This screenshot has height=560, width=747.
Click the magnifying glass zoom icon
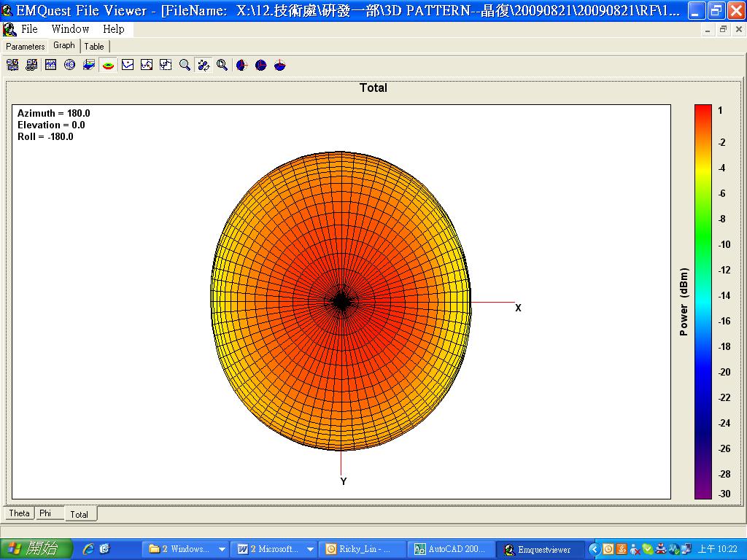185,65
